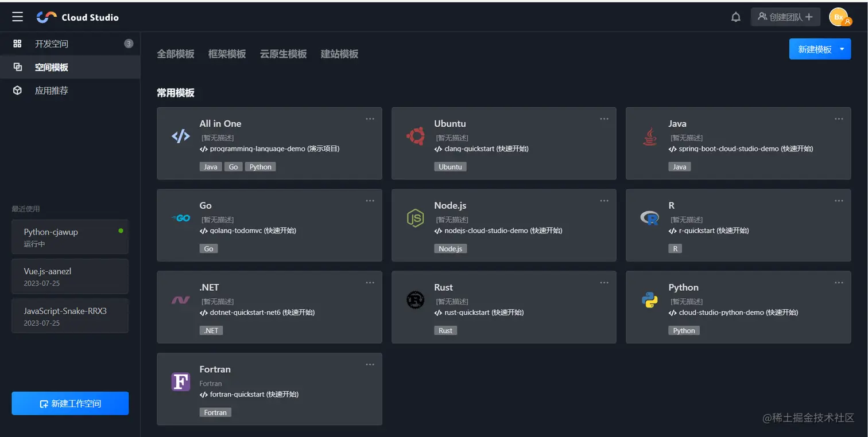Open 开发空间 in sidebar

[70, 44]
